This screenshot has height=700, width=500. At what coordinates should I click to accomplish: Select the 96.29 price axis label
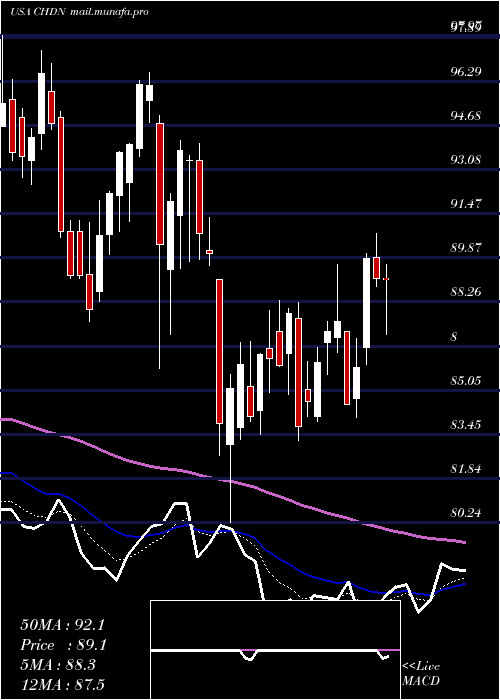click(x=466, y=71)
